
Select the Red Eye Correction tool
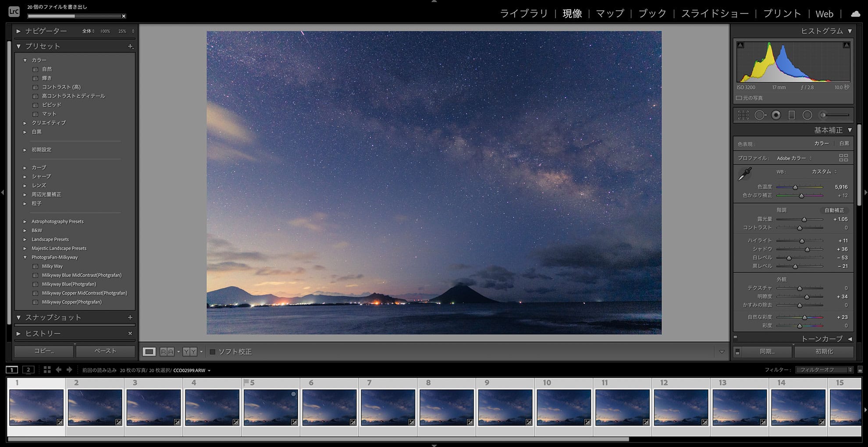(x=776, y=115)
